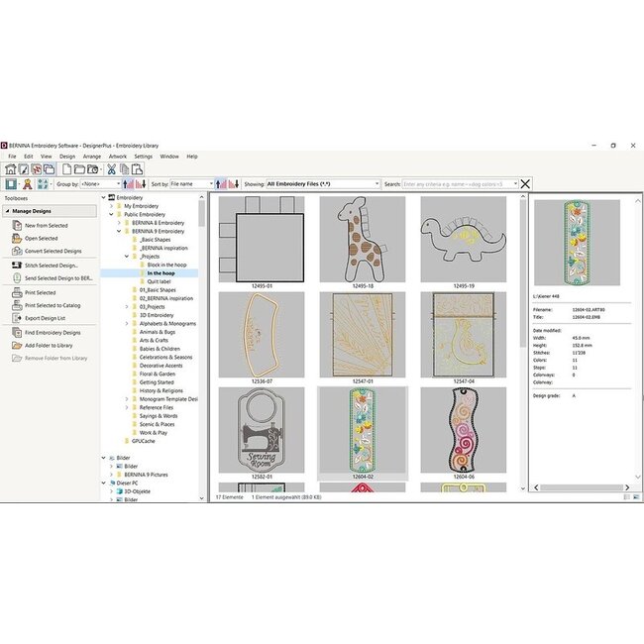Cut selected design with scissors icon
This screenshot has width=644, height=644.
coord(111,169)
